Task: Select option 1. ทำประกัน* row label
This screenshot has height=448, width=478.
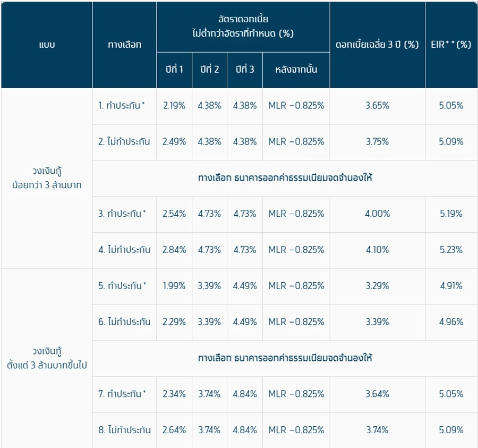Action: [121, 106]
